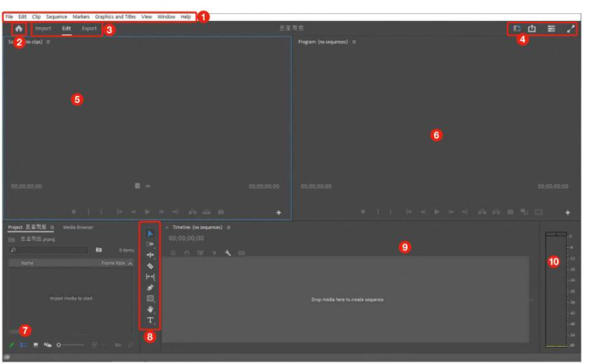
Task: Open the File menu
Action: 9,17
